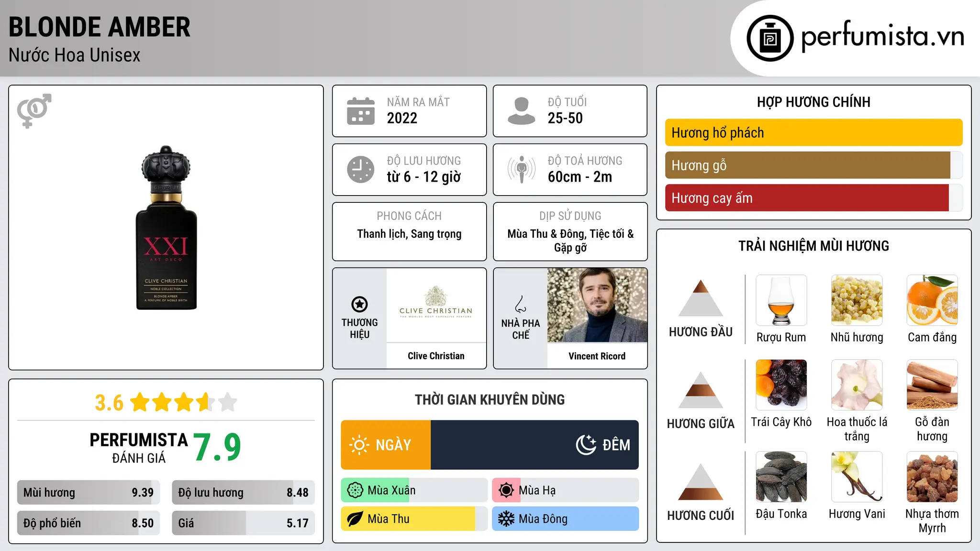
Task: Click the Độ phổ biến 8.50 score bar
Action: pos(89,523)
